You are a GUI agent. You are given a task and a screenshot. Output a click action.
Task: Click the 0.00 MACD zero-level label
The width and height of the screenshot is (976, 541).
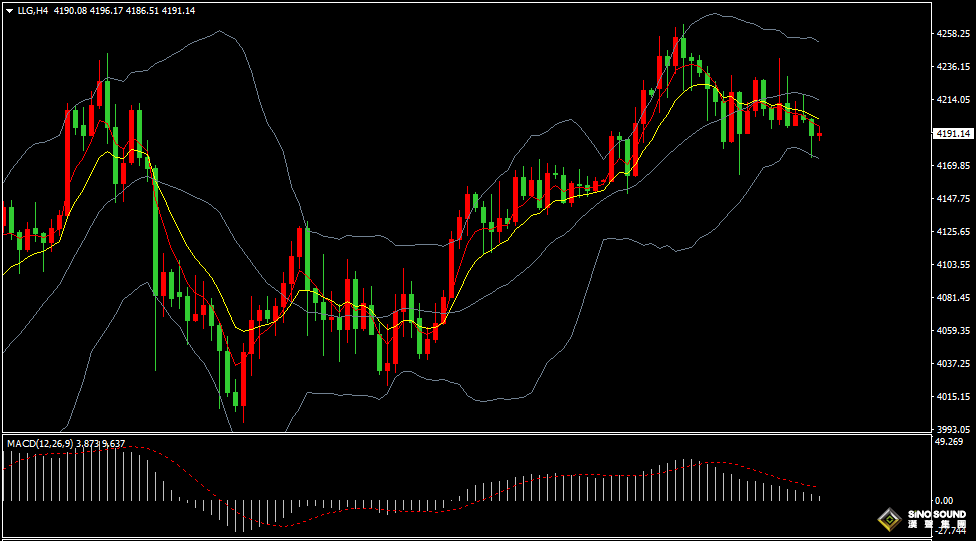943,500
